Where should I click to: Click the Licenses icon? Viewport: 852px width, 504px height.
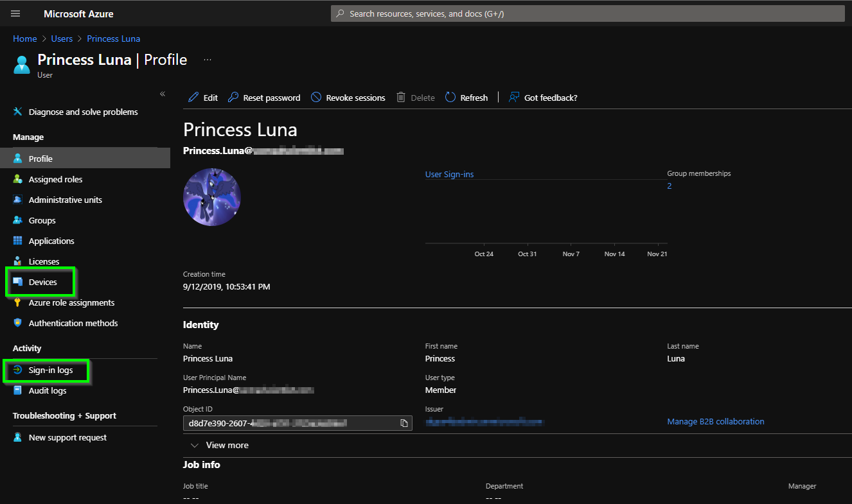point(18,261)
